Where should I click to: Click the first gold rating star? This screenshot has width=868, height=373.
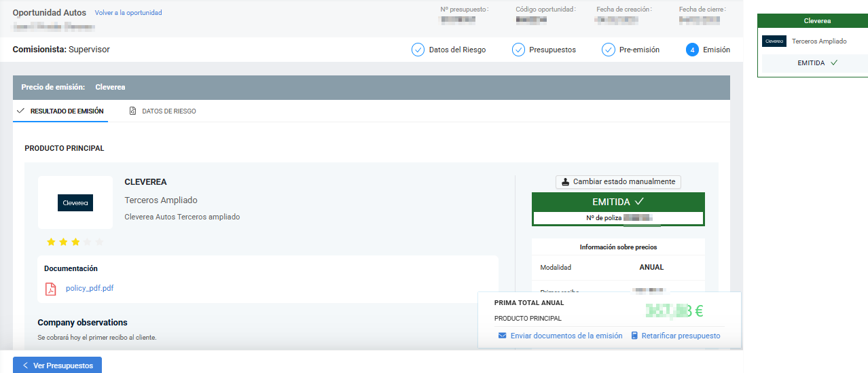click(x=51, y=242)
